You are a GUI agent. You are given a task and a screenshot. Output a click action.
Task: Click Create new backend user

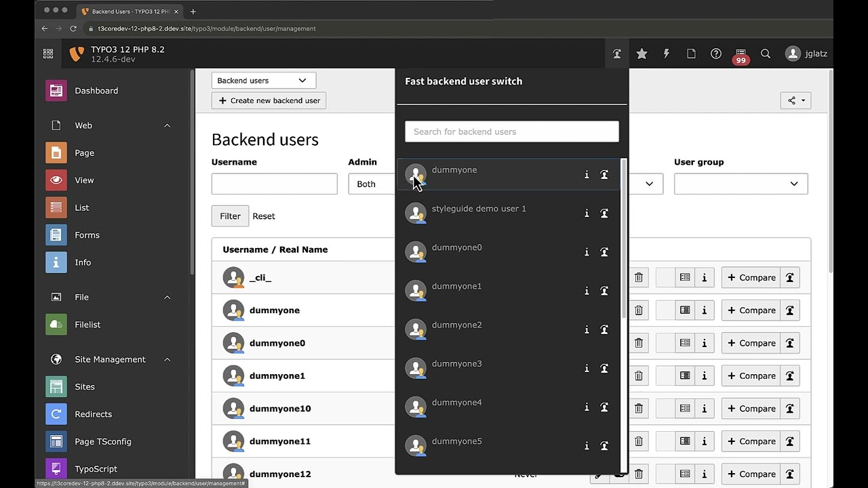click(269, 100)
